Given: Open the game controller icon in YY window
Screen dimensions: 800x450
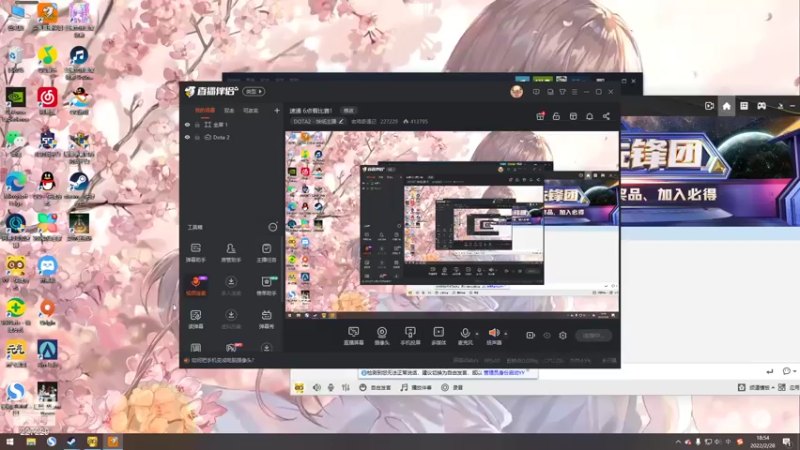Looking at the screenshot, I should 761,106.
